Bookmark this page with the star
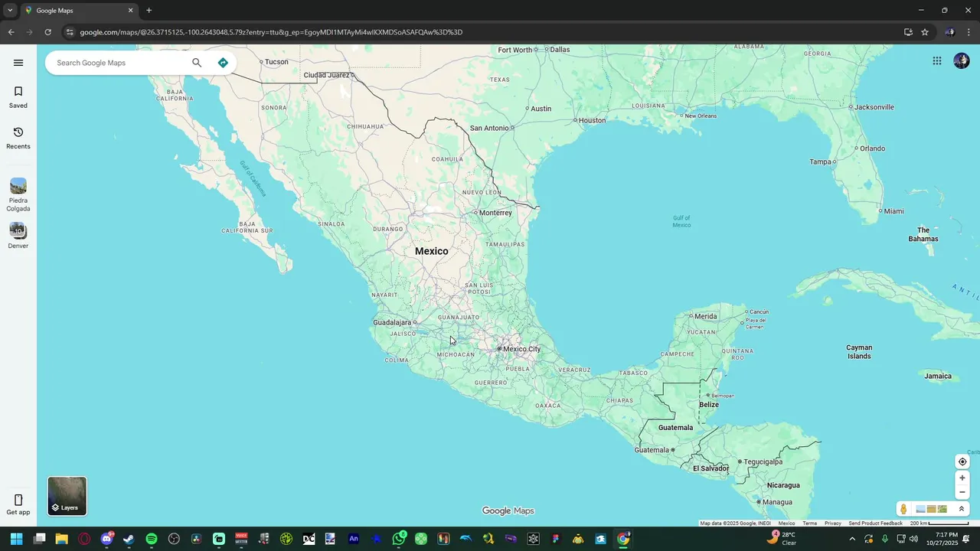Screen dimensions: 980x551 925,32
